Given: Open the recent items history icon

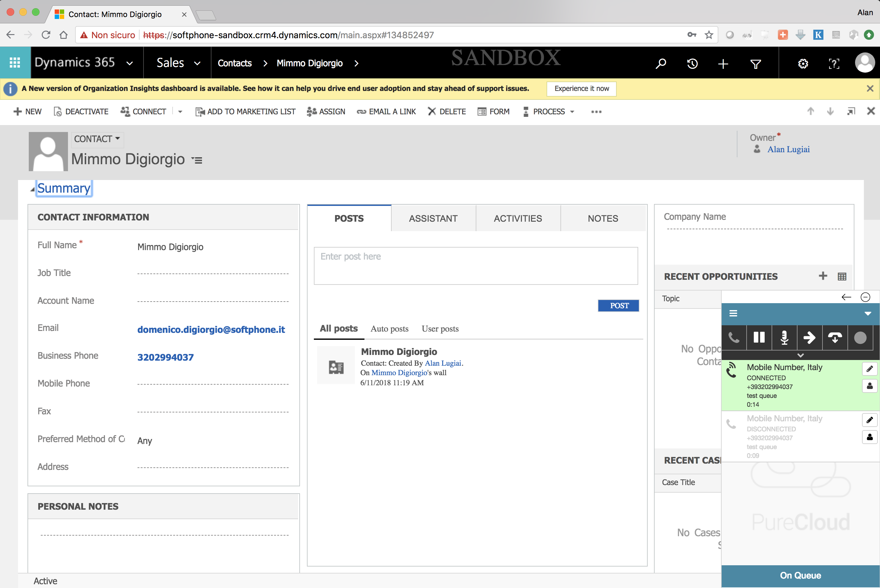Looking at the screenshot, I should [x=692, y=63].
